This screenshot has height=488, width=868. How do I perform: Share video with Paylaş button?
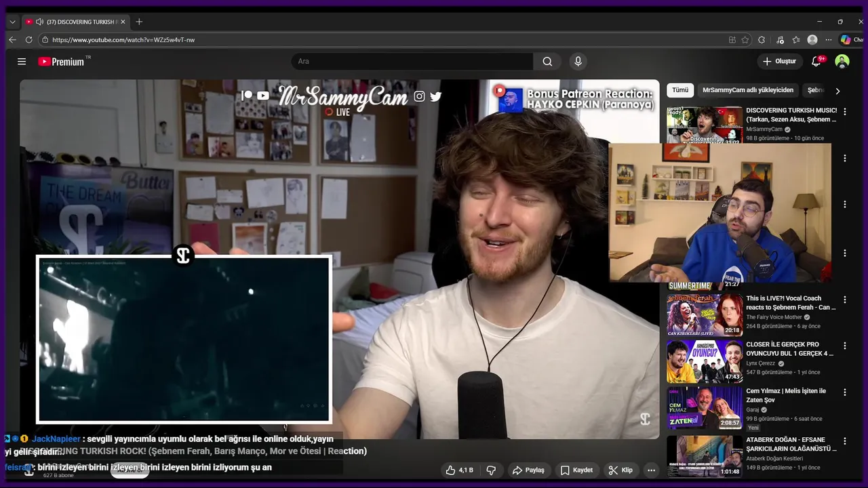(x=528, y=470)
